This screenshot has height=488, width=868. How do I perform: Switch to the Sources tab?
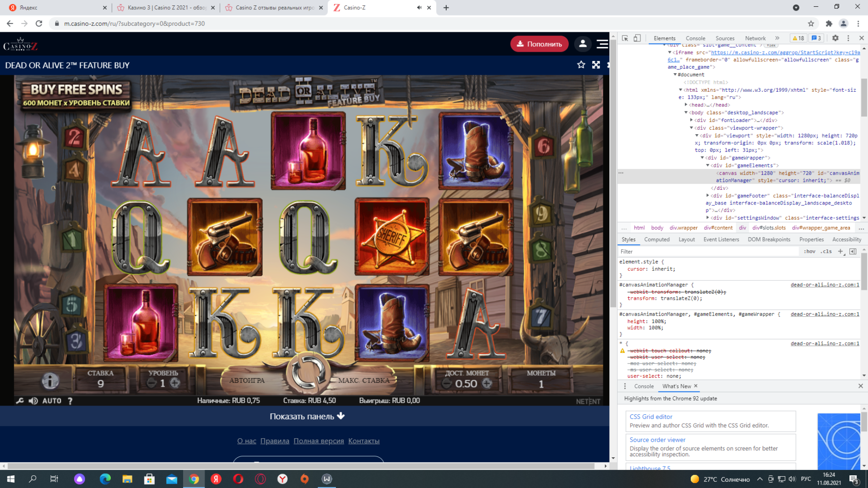pyautogui.click(x=725, y=38)
